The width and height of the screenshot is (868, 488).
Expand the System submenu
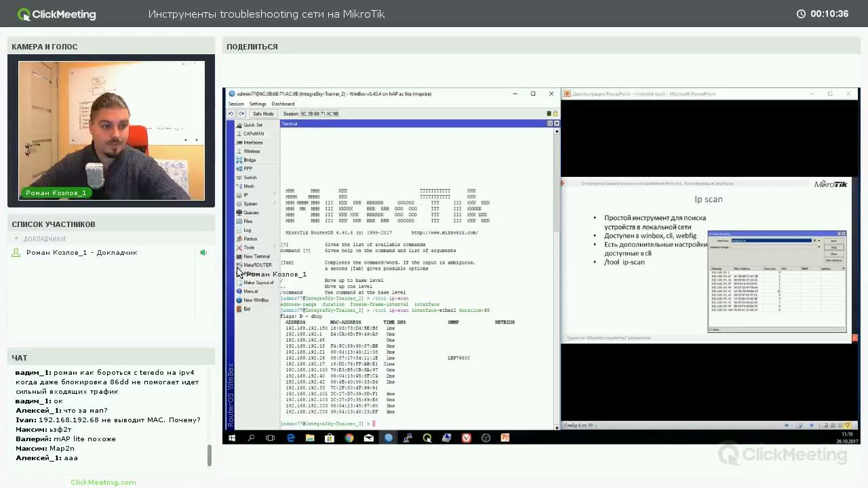click(256, 204)
